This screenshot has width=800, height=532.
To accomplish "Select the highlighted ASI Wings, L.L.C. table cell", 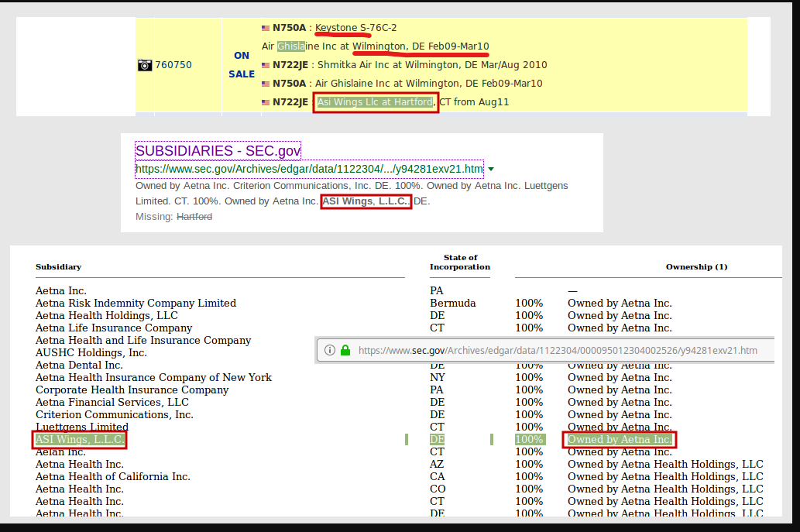I will [x=80, y=440].
